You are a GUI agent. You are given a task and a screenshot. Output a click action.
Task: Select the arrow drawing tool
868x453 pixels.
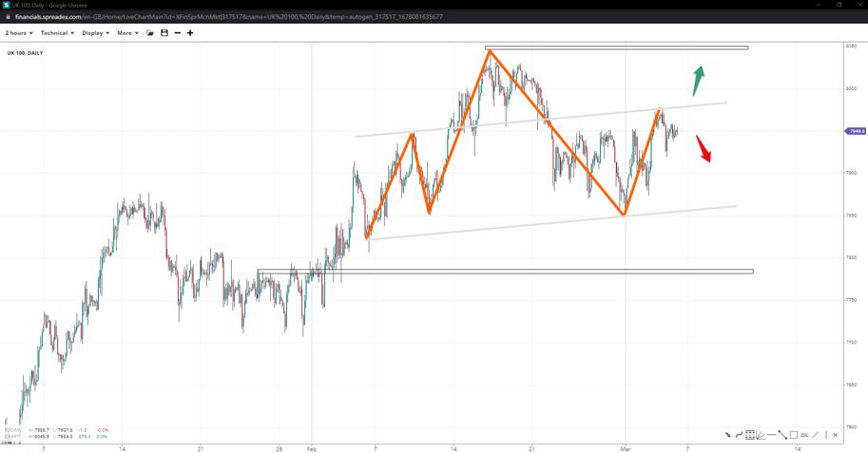(728, 435)
